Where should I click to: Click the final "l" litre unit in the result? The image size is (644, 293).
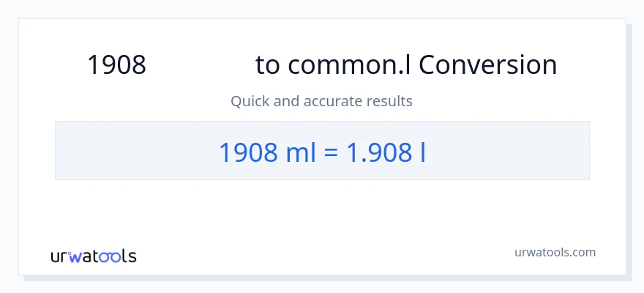tap(422, 152)
